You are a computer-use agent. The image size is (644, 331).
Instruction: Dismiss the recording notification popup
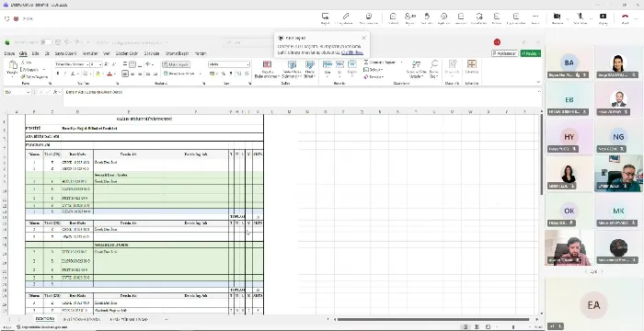click(x=364, y=38)
